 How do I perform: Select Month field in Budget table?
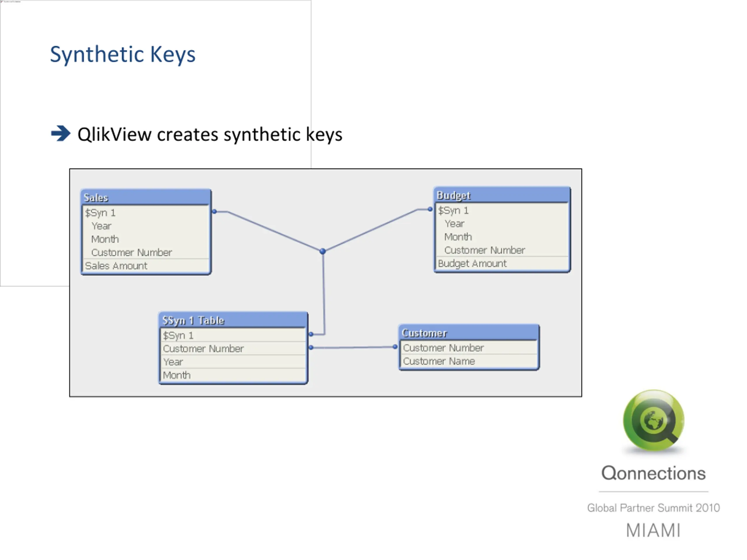(x=502, y=237)
